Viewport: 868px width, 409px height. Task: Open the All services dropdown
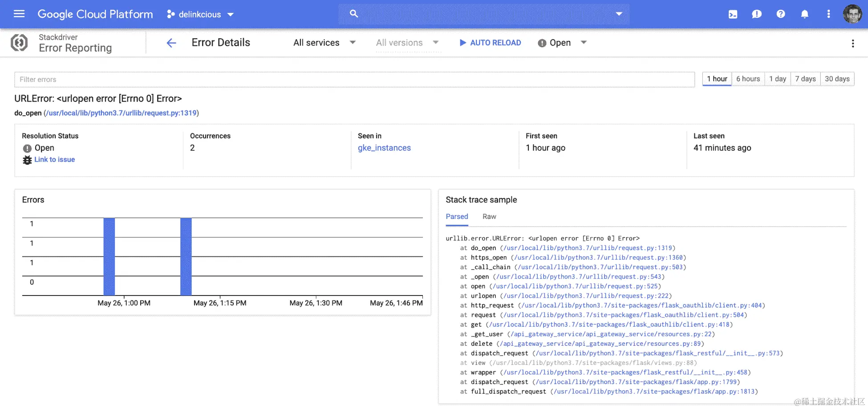[x=324, y=43]
